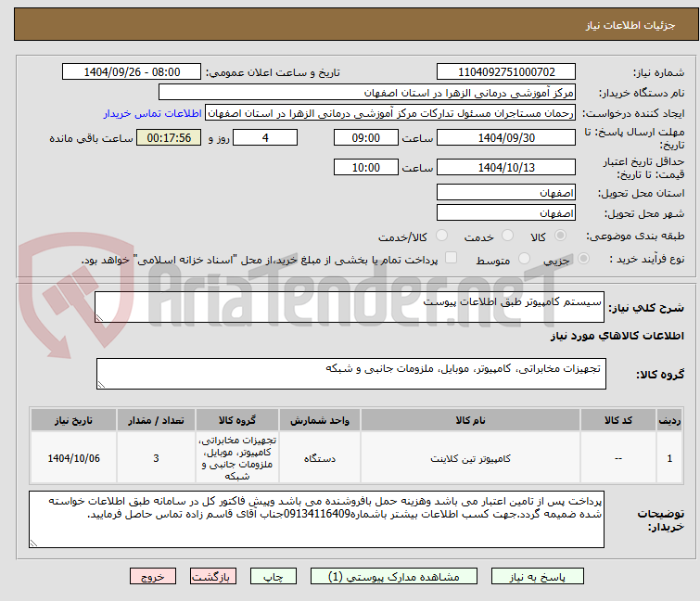Image resolution: width=700 pixels, height=601 pixels.
Task: Click the need number field 1104092751000702
Action: (x=506, y=72)
